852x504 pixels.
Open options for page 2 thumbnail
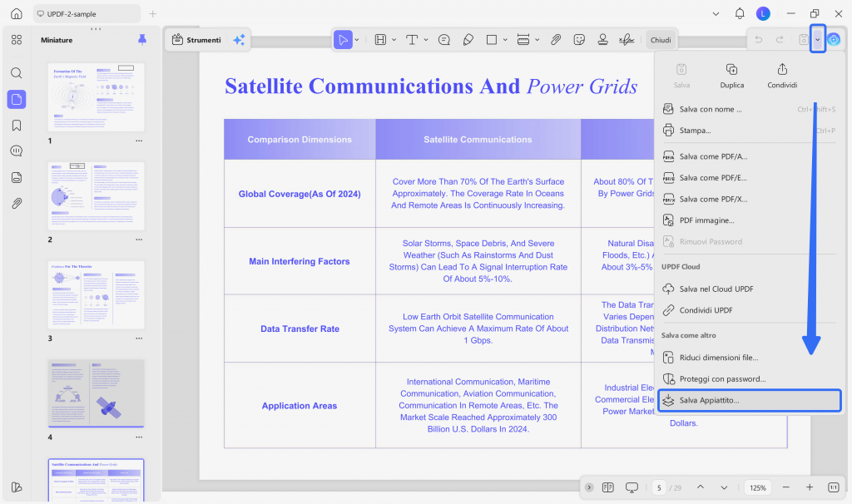pyautogui.click(x=139, y=240)
